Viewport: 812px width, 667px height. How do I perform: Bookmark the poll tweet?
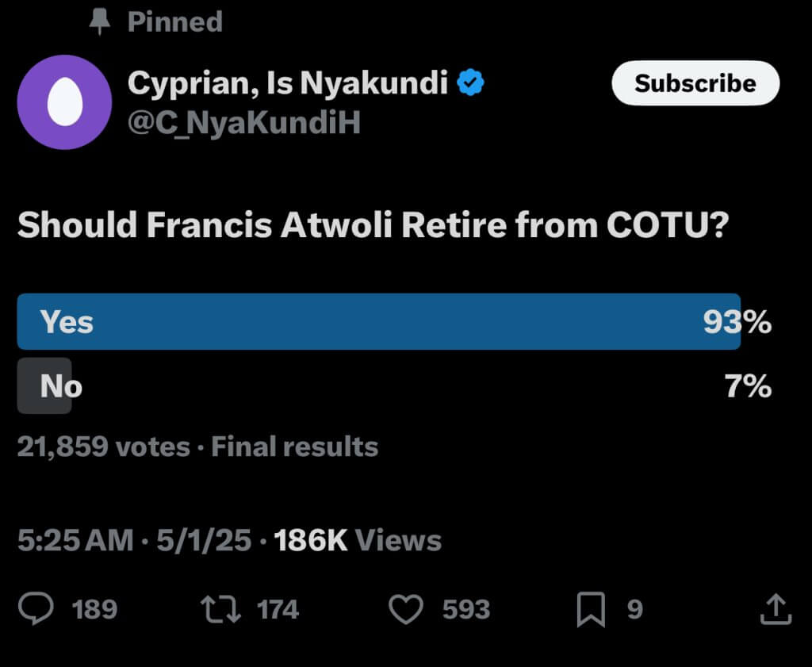pyautogui.click(x=590, y=608)
